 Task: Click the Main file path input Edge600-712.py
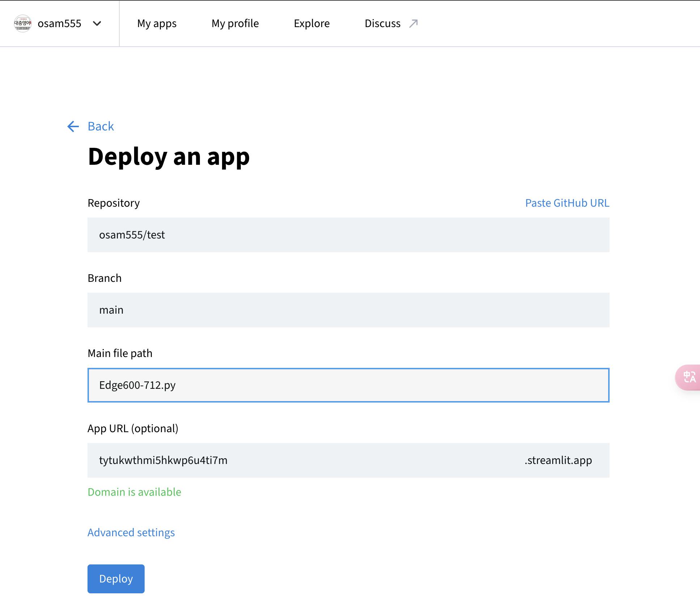click(x=349, y=385)
